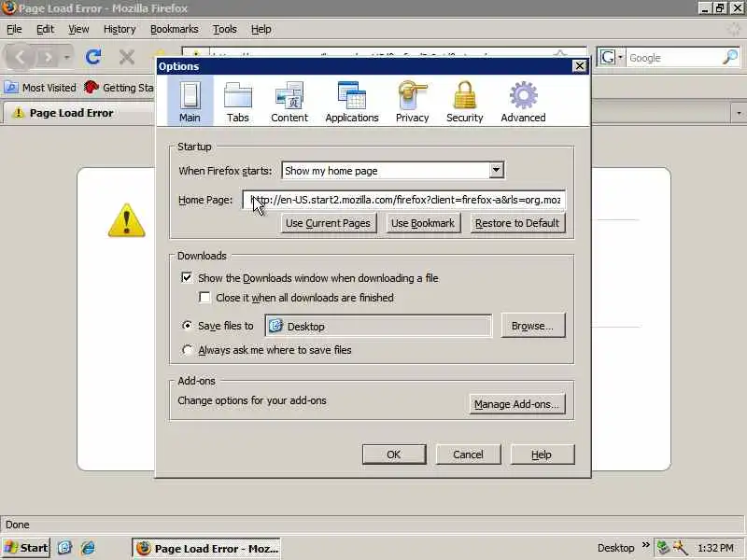The image size is (747, 560).
Task: Open the History menu
Action: (120, 29)
